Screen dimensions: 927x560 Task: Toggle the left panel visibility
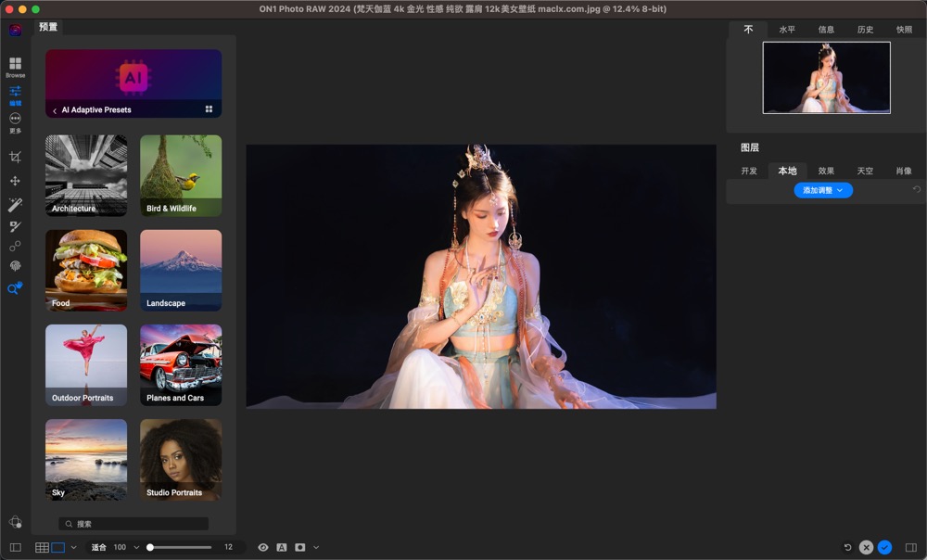point(15,548)
